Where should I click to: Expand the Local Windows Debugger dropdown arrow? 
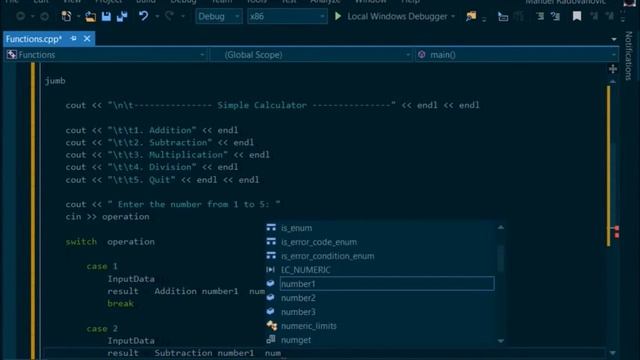453,17
